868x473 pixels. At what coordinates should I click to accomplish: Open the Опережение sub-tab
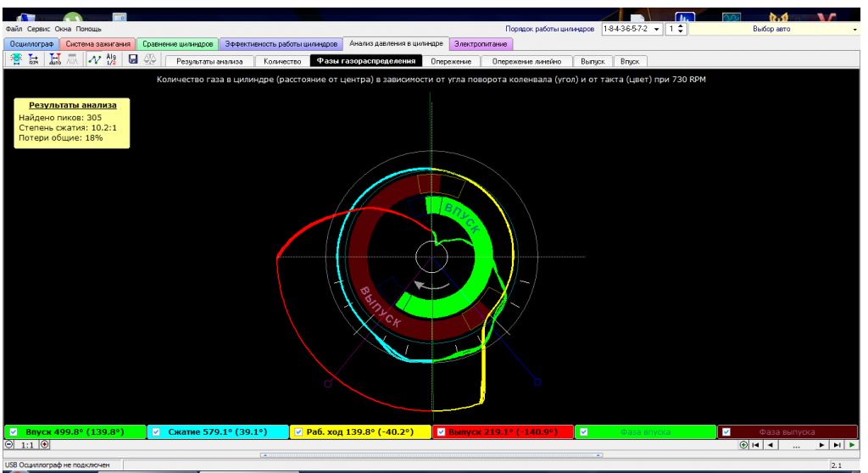coord(451,62)
